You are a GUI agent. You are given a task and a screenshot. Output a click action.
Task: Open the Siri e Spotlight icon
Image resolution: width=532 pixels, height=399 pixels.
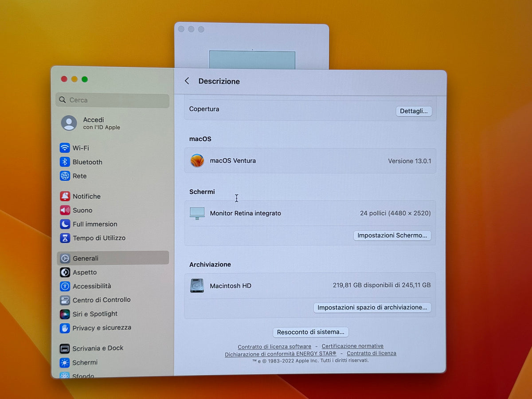[65, 314]
